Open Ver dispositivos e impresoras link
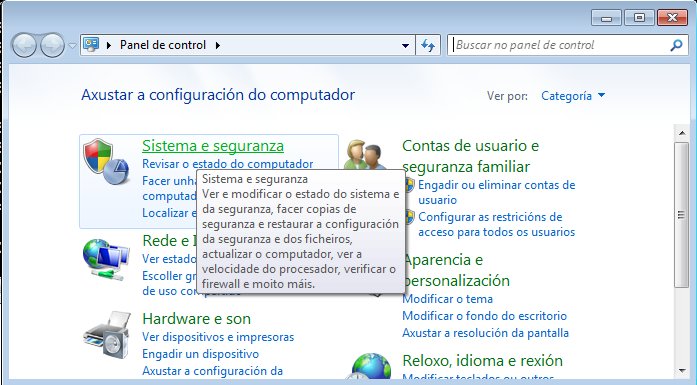Screen dimensions: 697x385 pos(218,337)
